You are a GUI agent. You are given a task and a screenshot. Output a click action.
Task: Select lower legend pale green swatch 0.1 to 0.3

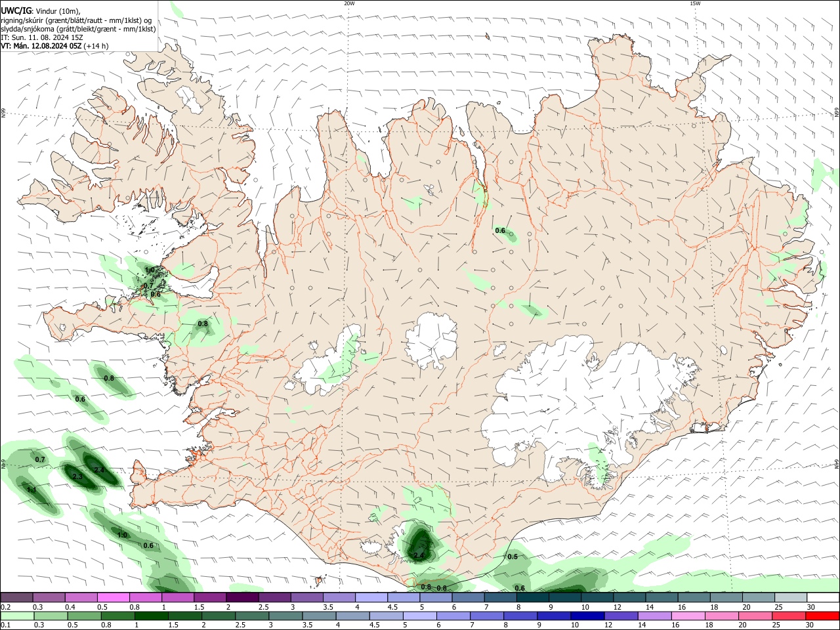point(17,616)
